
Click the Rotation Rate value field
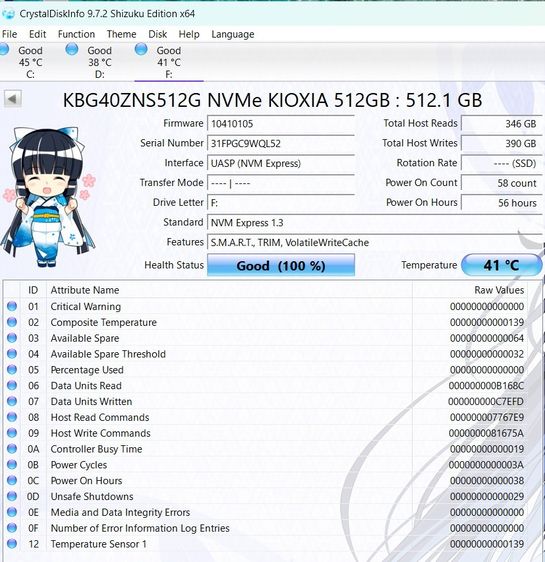(x=502, y=163)
